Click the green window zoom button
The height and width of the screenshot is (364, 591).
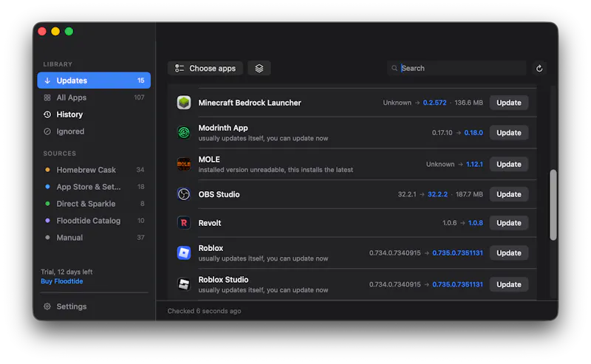[69, 31]
